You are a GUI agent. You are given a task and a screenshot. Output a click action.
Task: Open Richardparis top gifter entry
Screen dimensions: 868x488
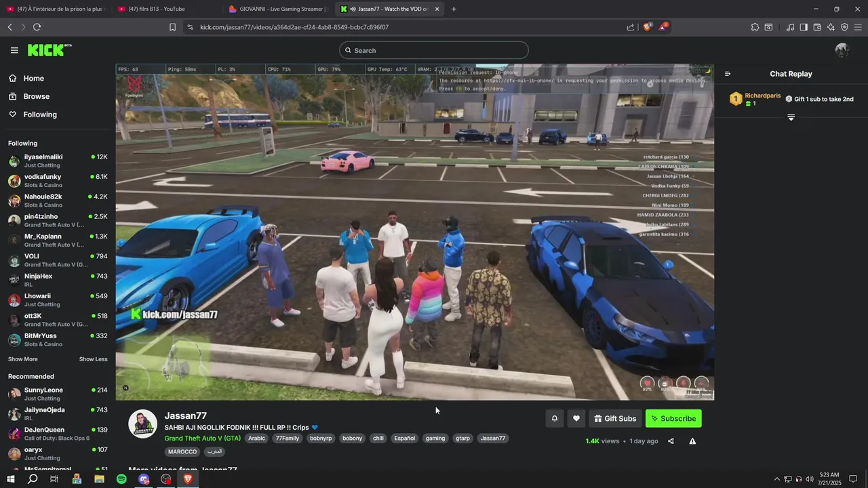[755, 99]
